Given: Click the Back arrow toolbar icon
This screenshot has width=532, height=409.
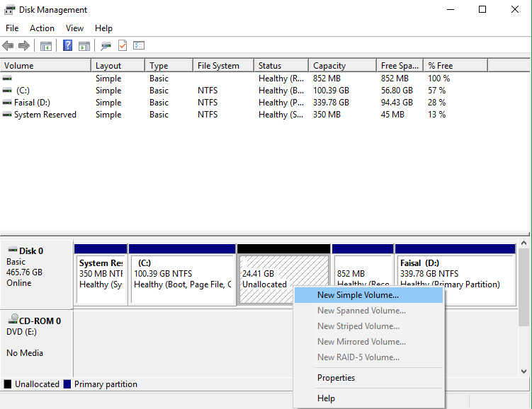Looking at the screenshot, I should click(x=8, y=46).
